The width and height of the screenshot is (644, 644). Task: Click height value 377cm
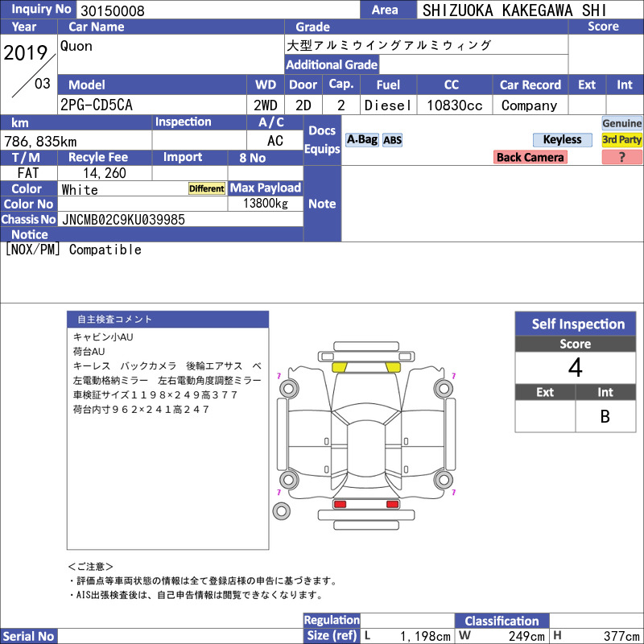point(621,637)
